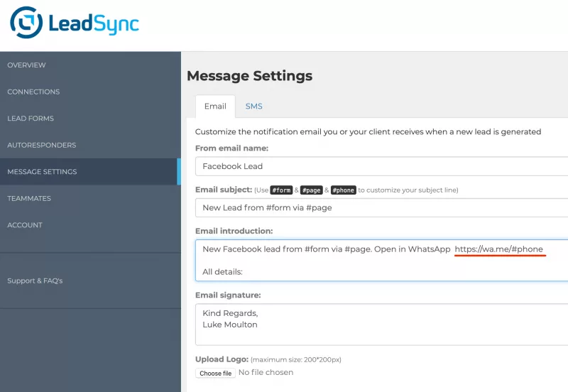Click 'Luke Moulton' in the signature
Image resolution: width=568 pixels, height=392 pixels.
coord(230,325)
